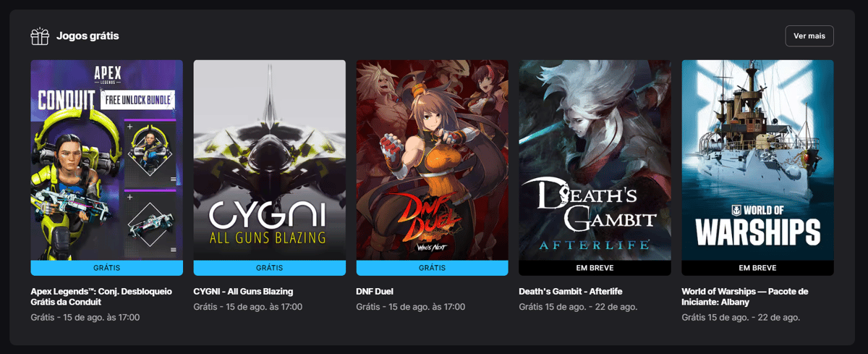
Task: Open the World of Warships Pacote de Iniciante title
Action: [x=744, y=296]
